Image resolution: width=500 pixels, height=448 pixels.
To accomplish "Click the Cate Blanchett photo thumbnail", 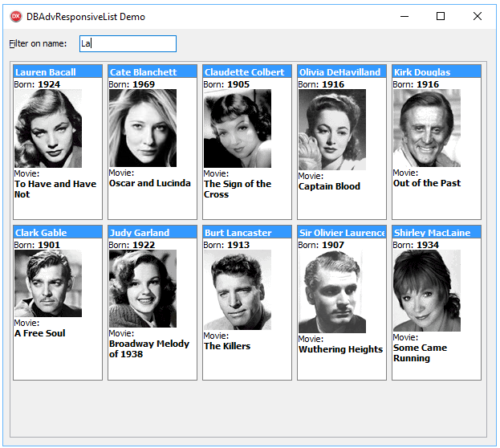I will pyautogui.click(x=143, y=128).
